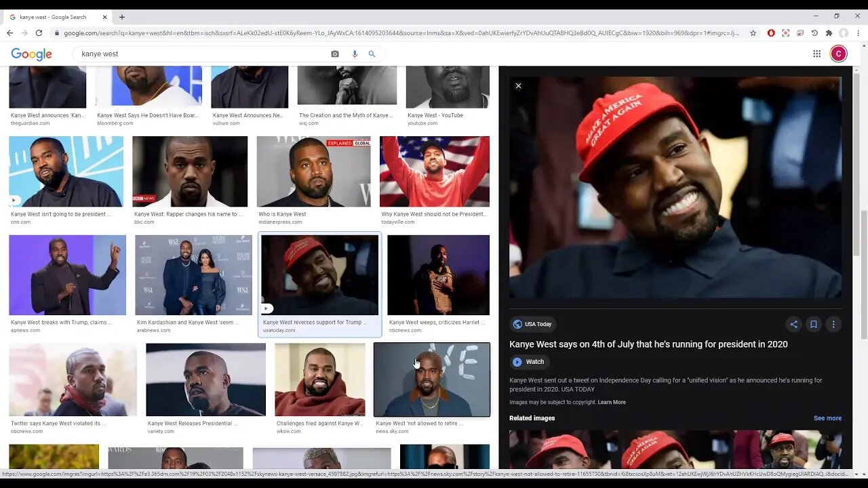This screenshot has width=868, height=488.
Task: Open the nbcnews.com 'weeps, criticizes Harriet' image
Action: click(438, 275)
